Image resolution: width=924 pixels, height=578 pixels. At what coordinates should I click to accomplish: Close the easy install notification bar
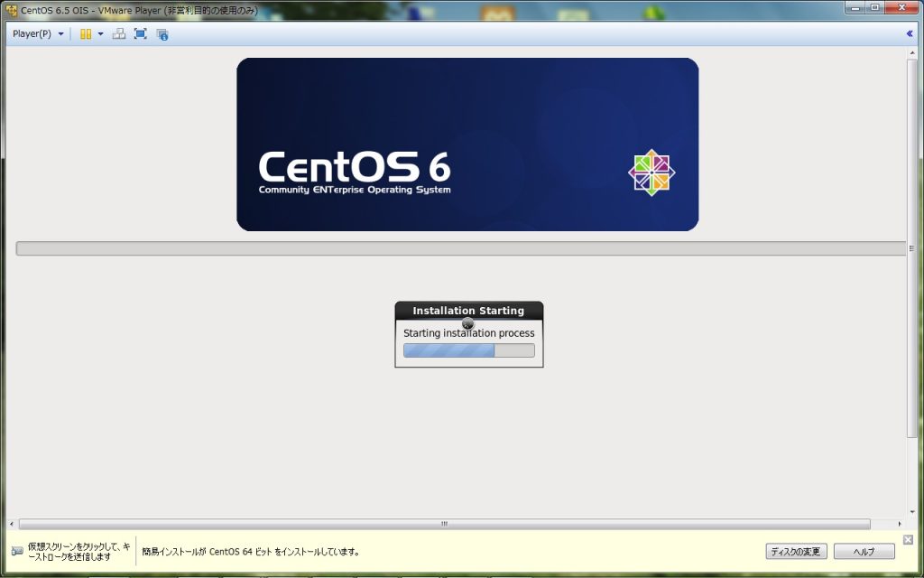908,540
